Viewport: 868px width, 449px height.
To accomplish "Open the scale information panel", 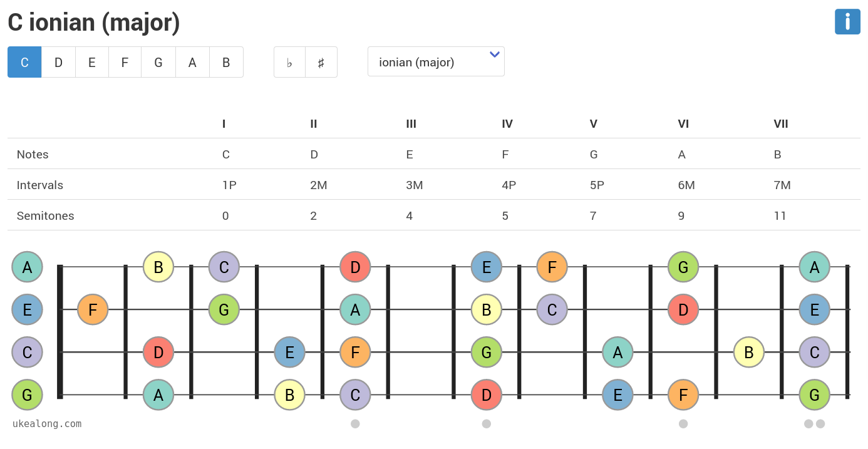I will click(847, 22).
